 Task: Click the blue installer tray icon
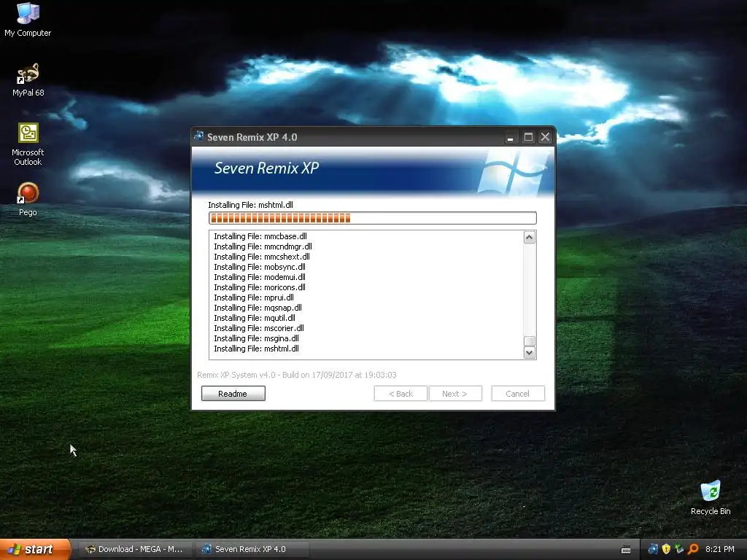pos(653,549)
